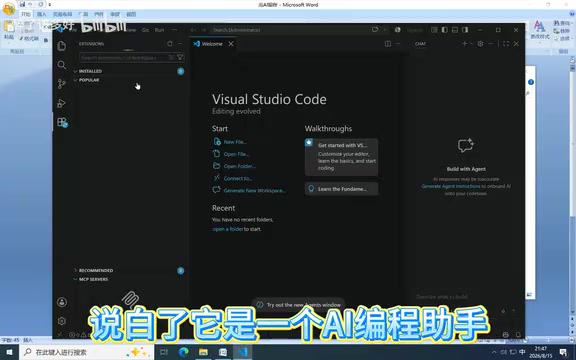Open Microsoft Edge from the taskbar
This screenshot has height=360, width=576.
click(x=184, y=352)
